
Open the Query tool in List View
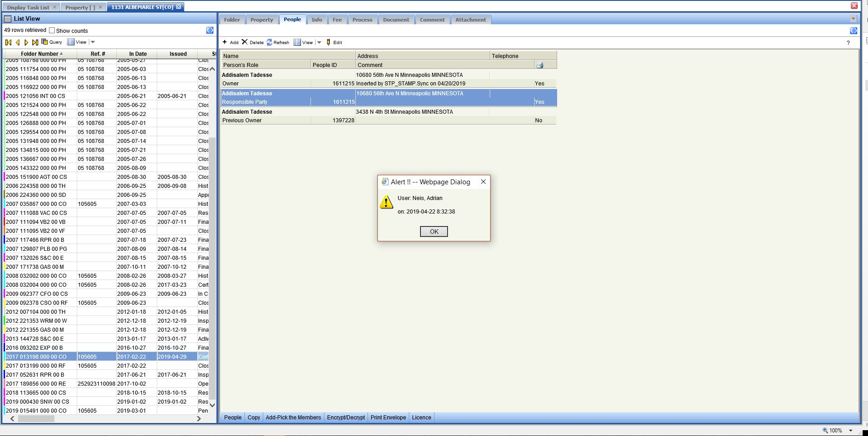tap(52, 42)
